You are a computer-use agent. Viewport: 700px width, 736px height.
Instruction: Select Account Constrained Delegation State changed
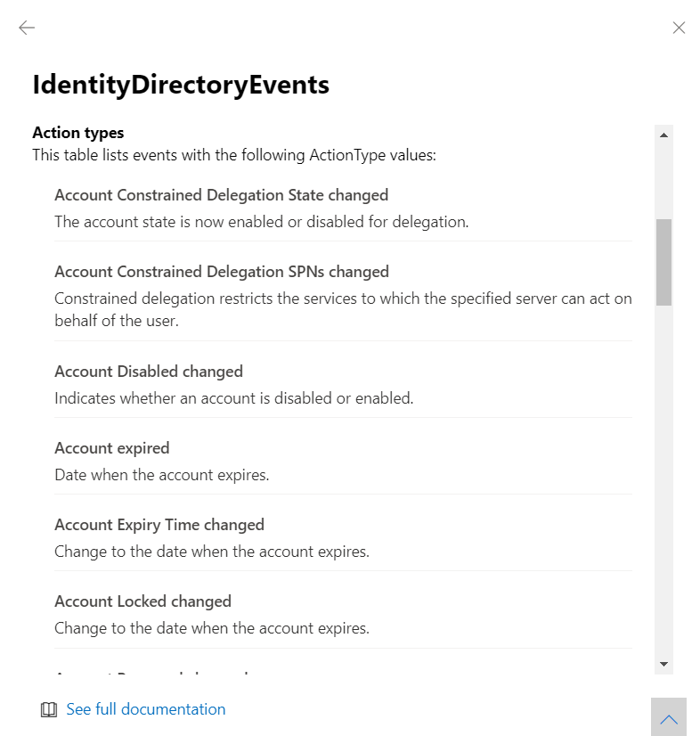(221, 194)
